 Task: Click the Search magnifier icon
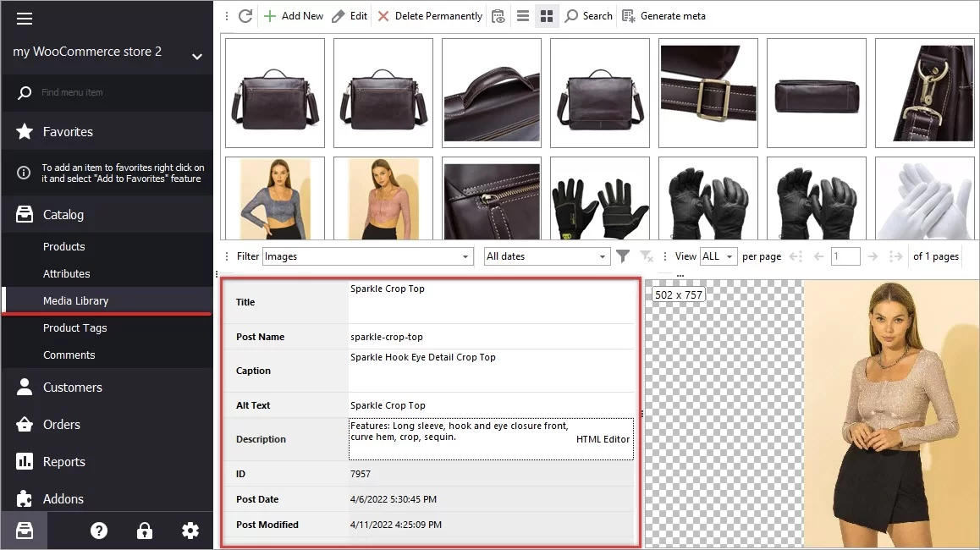573,15
